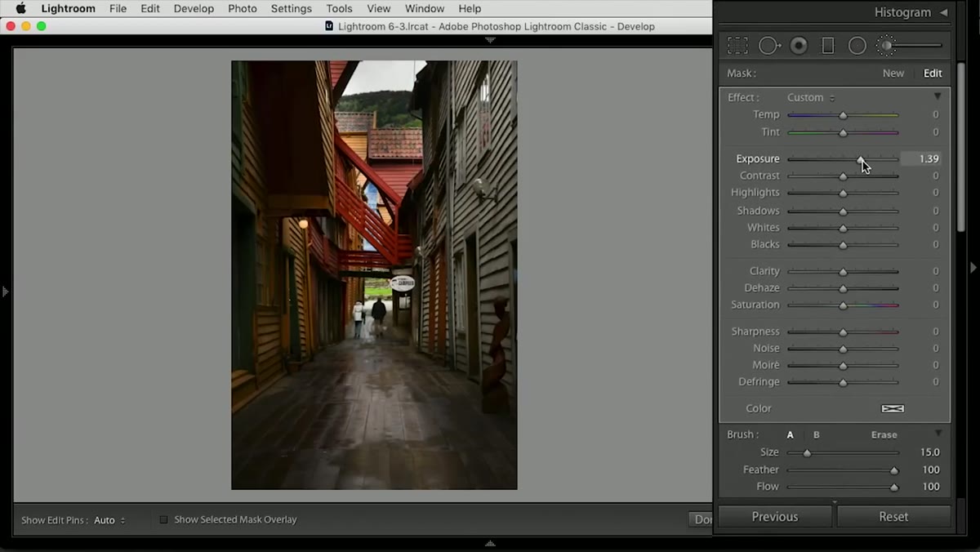Click the alley photo in the preview

pos(374,275)
